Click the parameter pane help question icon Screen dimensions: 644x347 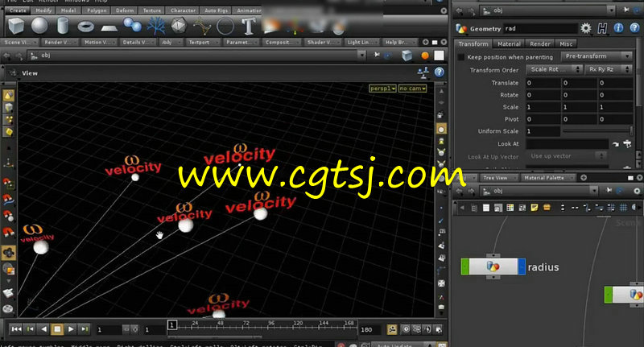634,28
